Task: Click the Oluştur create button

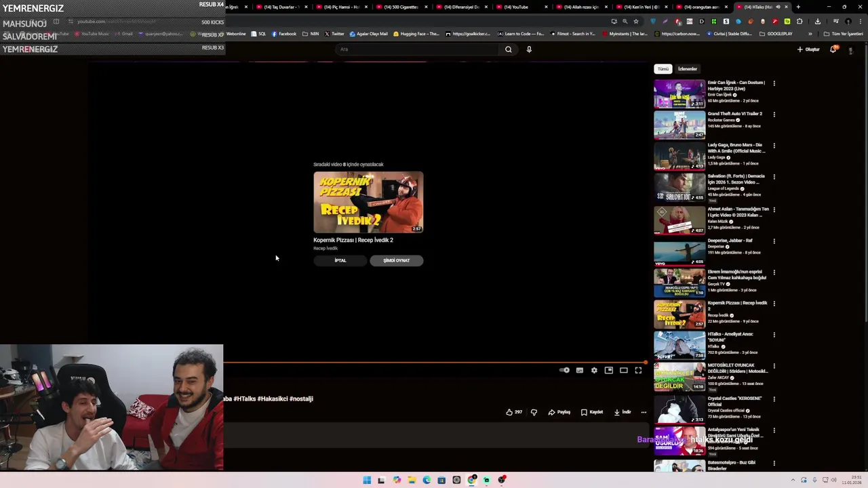Action: (x=808, y=49)
